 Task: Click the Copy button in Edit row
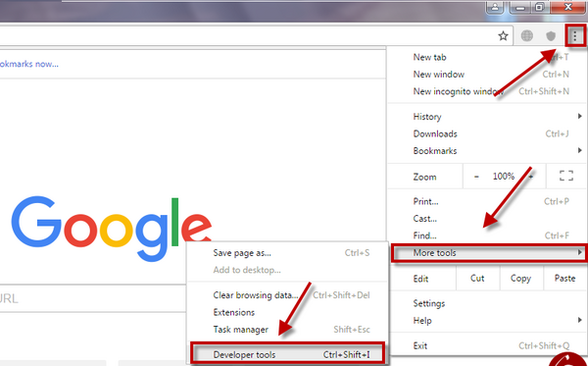[520, 278]
